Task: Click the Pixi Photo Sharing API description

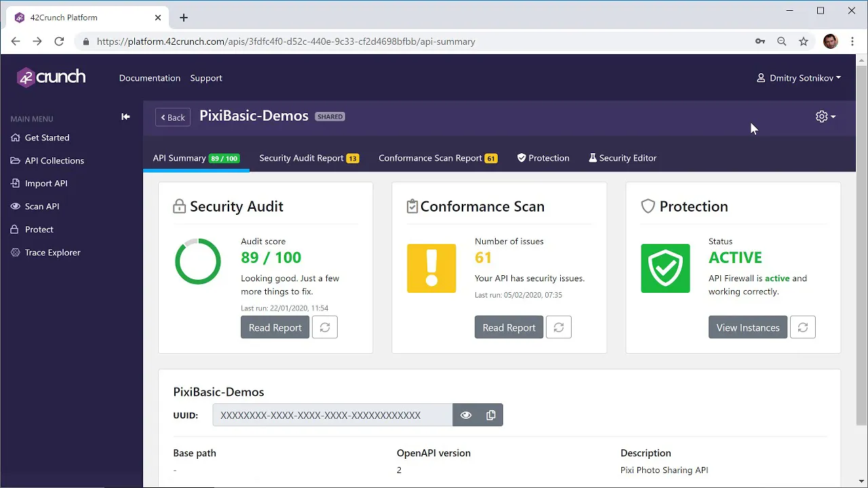Action: (665, 470)
